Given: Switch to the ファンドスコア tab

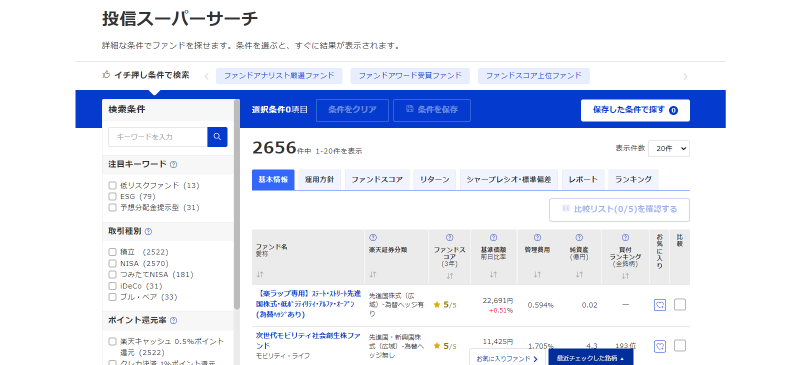Looking at the screenshot, I should [x=377, y=180].
